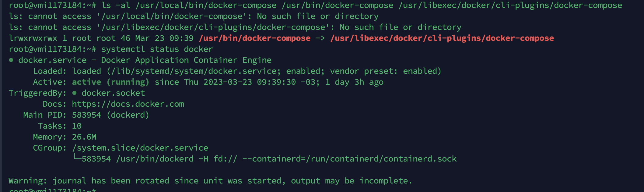Click the "Docker Application Container Engine" description
Screen dimensions: 644x192
[x=186, y=60]
